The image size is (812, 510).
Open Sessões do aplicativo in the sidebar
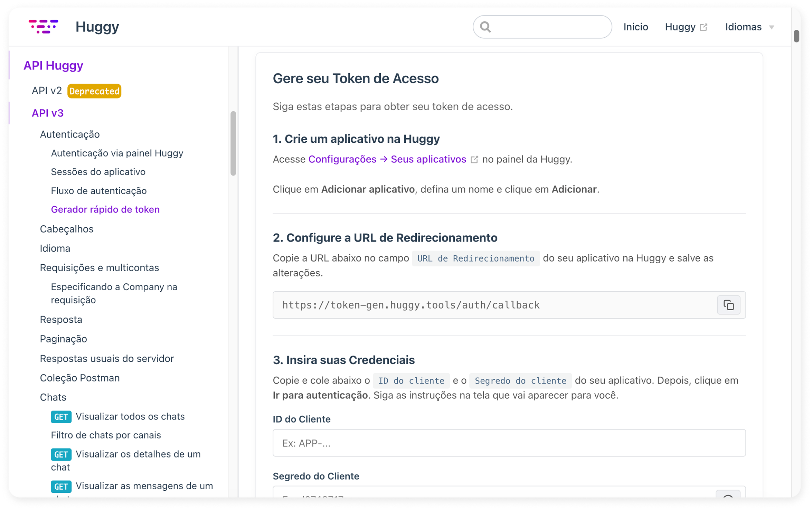coord(98,172)
